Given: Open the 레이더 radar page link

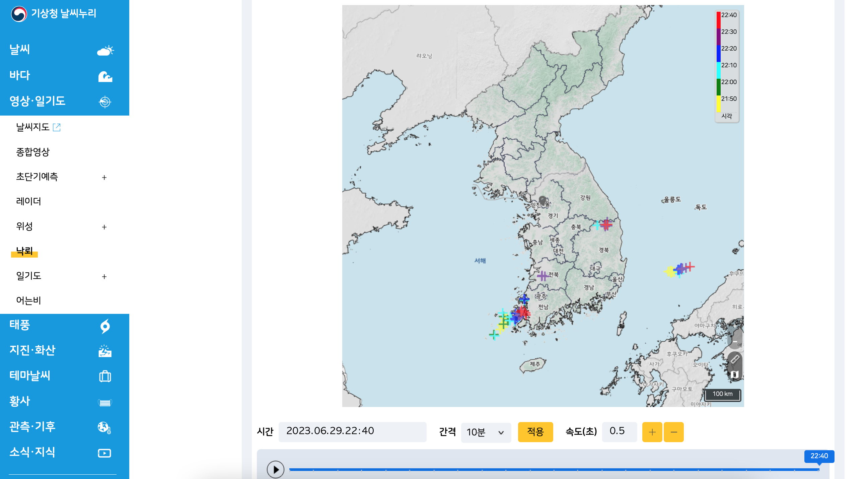Looking at the screenshot, I should 29,201.
